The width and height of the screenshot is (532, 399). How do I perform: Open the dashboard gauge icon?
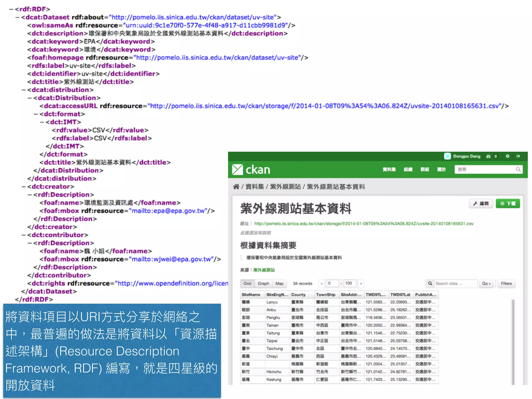[x=488, y=156]
